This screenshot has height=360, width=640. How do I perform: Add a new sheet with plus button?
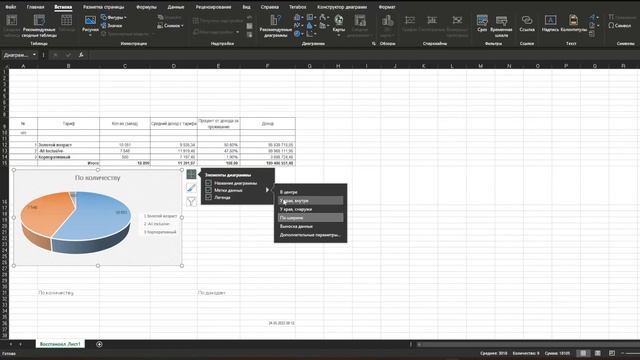point(99,344)
